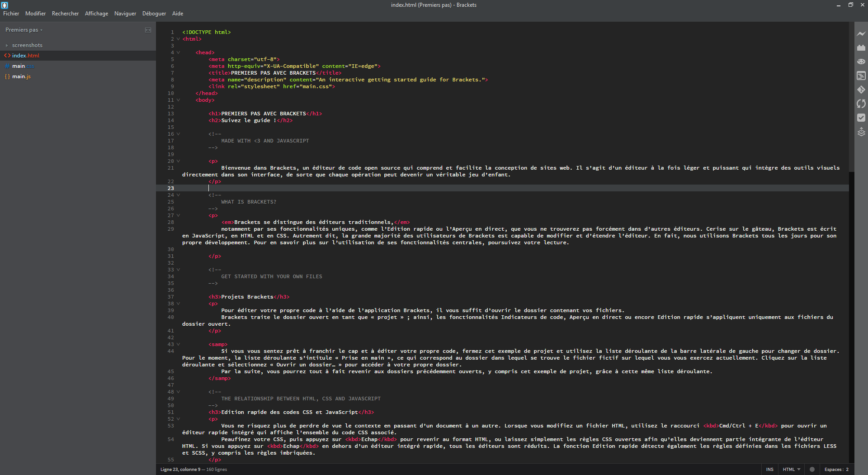868x475 pixels.
Task: Toggle indentation type via Espaces label
Action: click(833, 469)
